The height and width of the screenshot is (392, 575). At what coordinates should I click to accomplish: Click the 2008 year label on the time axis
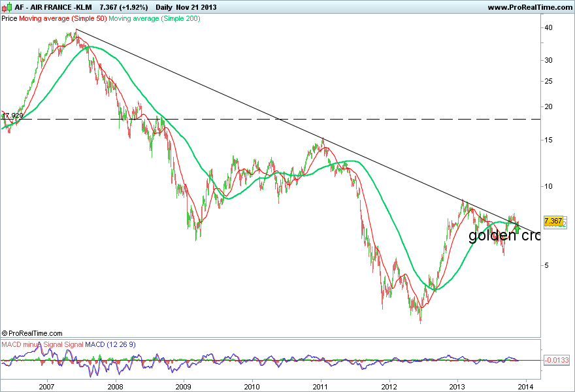tap(115, 387)
